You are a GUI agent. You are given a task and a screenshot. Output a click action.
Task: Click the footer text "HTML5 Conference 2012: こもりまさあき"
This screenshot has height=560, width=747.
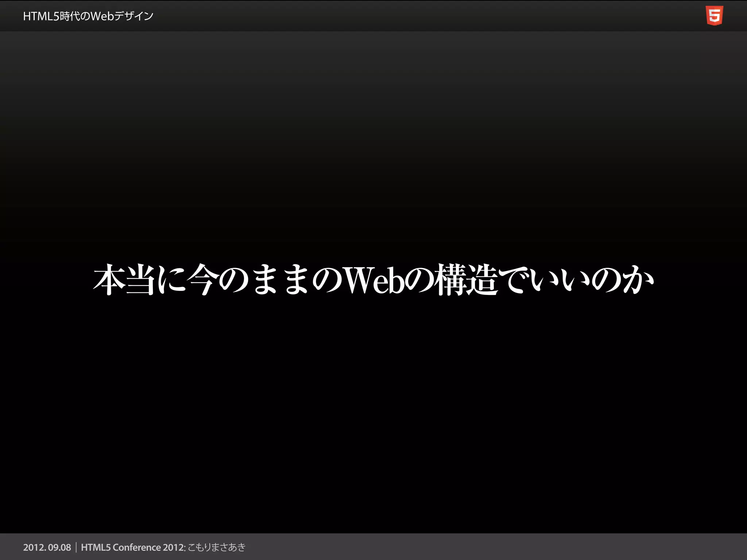click(163, 547)
